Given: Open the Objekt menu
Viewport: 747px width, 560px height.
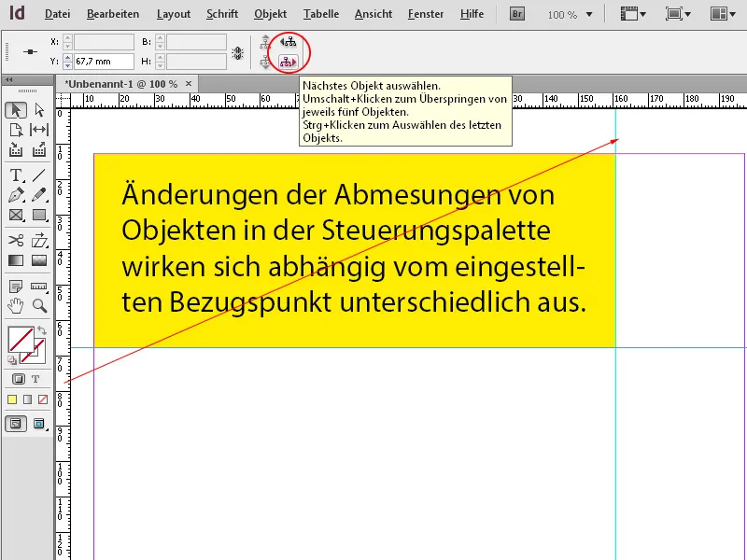Looking at the screenshot, I should (x=270, y=14).
